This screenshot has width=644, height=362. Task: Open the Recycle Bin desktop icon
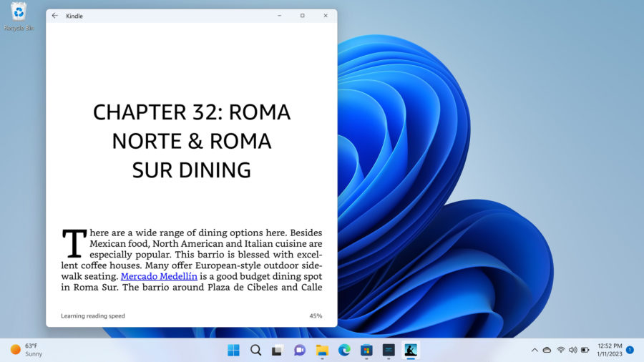coord(19,16)
